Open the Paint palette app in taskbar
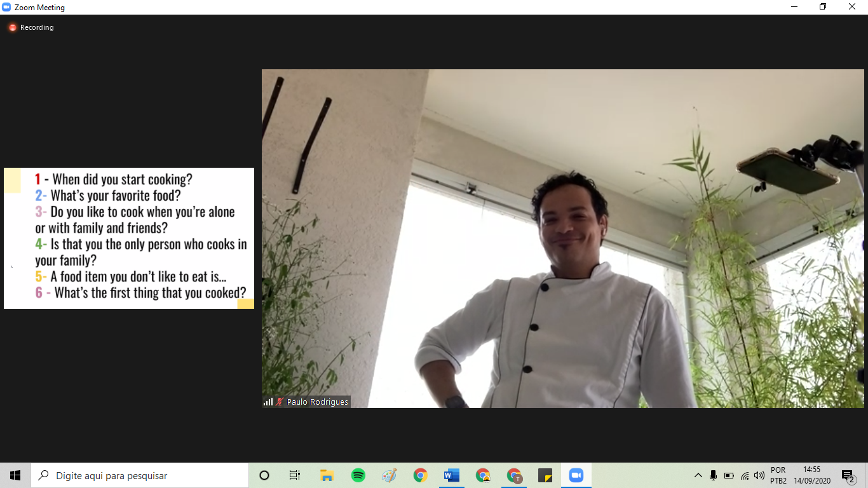Viewport: 868px width, 488px height. pyautogui.click(x=389, y=475)
